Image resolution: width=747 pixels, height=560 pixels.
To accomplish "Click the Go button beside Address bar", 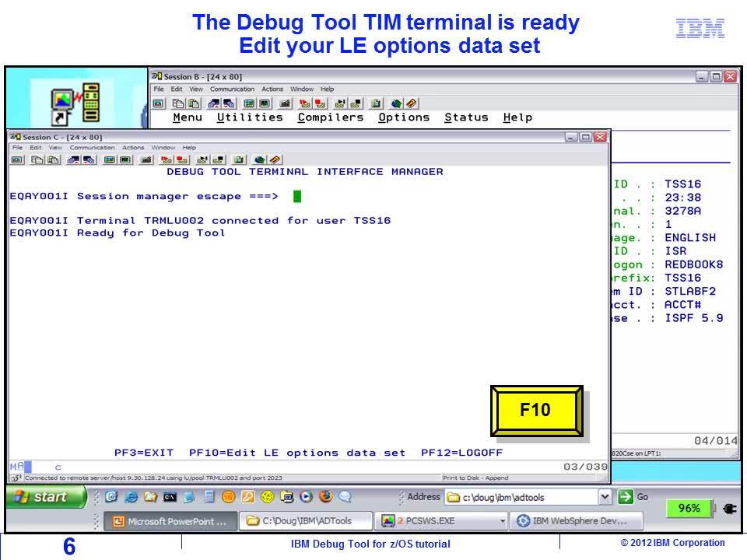I will pyautogui.click(x=633, y=497).
